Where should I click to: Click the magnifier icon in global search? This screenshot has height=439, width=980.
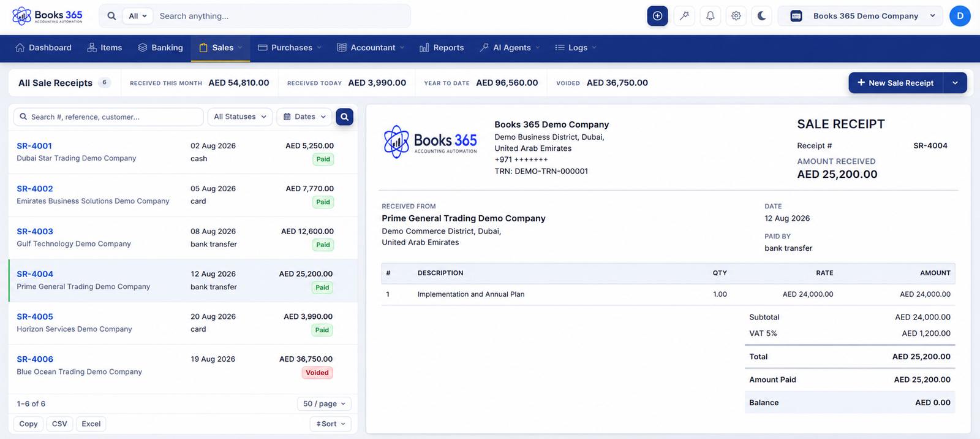click(111, 16)
